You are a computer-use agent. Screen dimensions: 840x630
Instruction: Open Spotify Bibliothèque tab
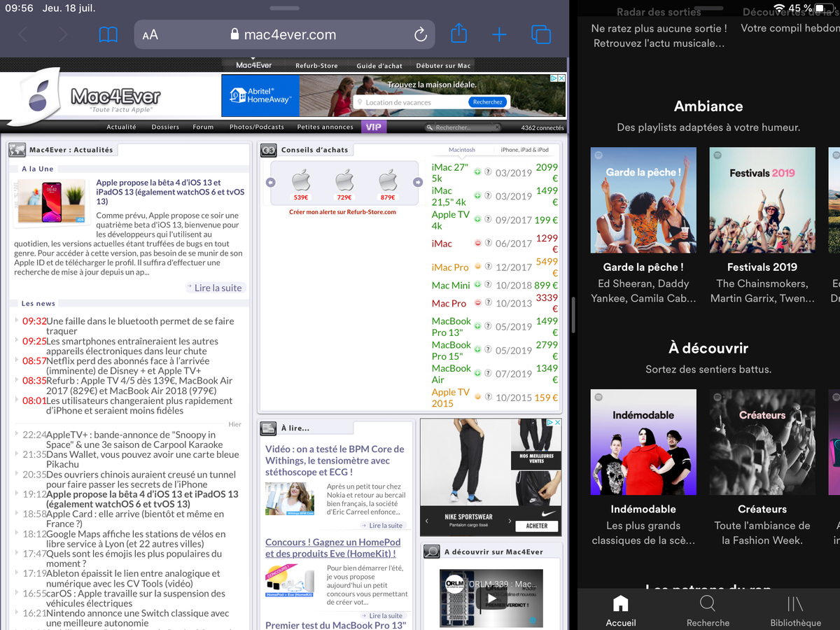[795, 611]
